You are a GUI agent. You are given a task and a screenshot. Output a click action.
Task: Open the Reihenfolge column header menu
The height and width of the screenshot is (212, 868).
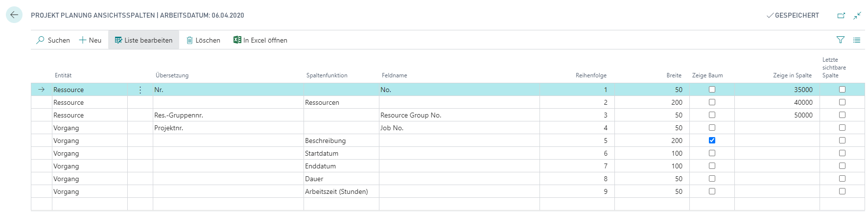click(591, 75)
